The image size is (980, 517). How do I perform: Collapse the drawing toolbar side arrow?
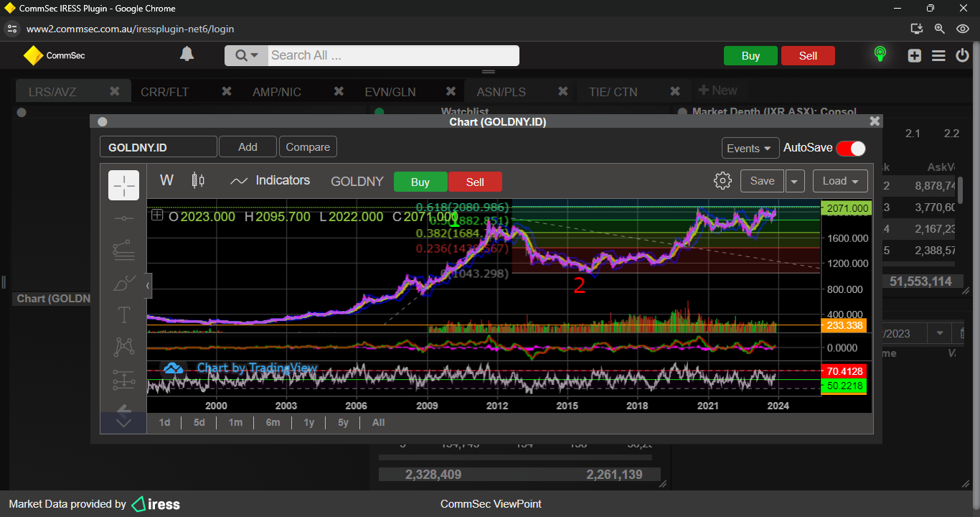(148, 285)
